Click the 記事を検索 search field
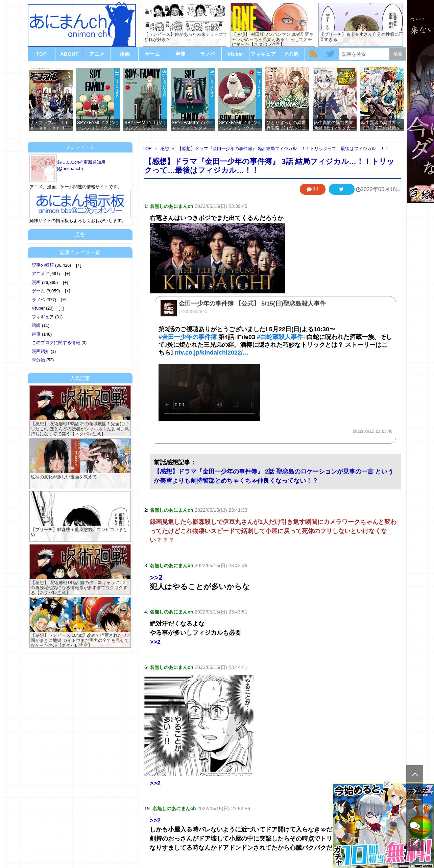Screen dimensions: 434x868 (364, 54)
